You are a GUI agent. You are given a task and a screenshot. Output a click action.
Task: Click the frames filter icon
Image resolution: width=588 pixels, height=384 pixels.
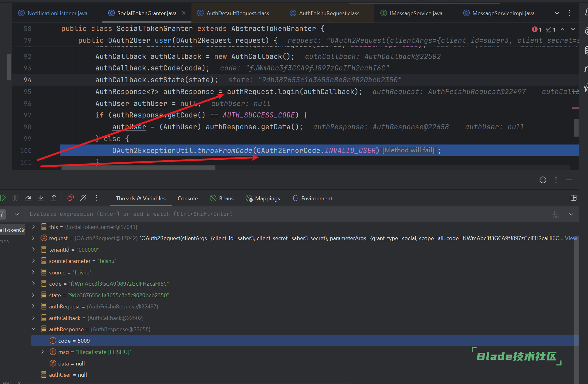(x=2, y=214)
